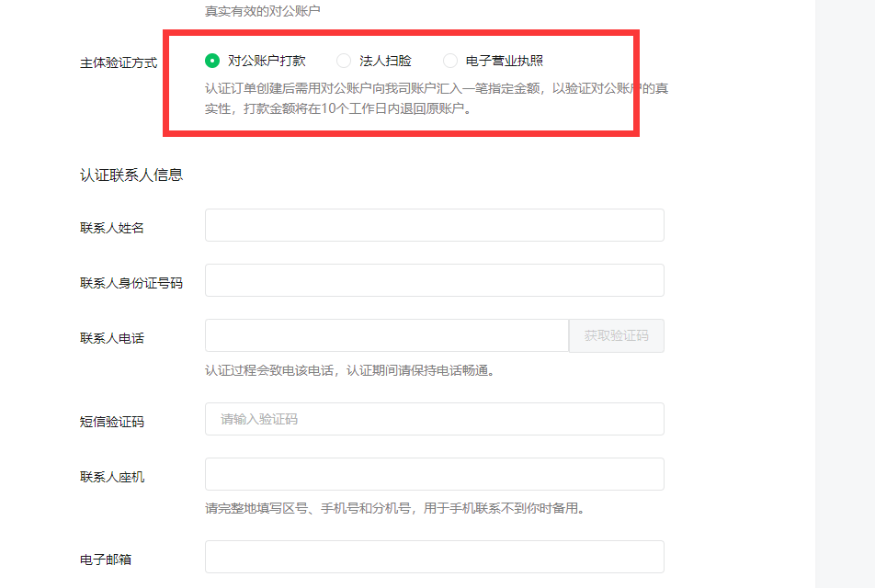The width and height of the screenshot is (875, 588).
Task: Click the 联系人姓名 field label
Action: [111, 228]
